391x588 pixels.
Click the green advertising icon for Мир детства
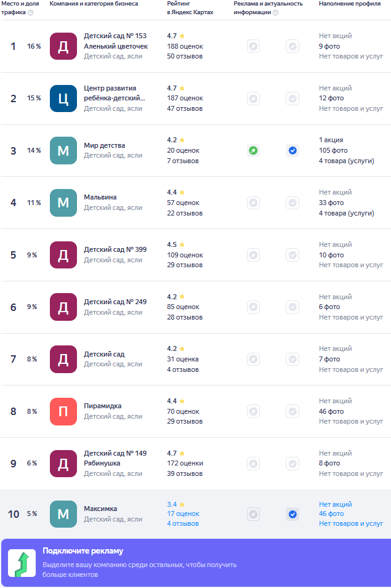(x=253, y=150)
